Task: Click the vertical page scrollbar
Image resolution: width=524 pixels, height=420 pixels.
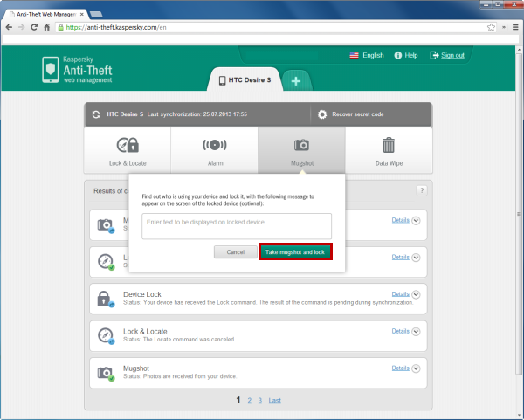Action: click(x=519, y=214)
